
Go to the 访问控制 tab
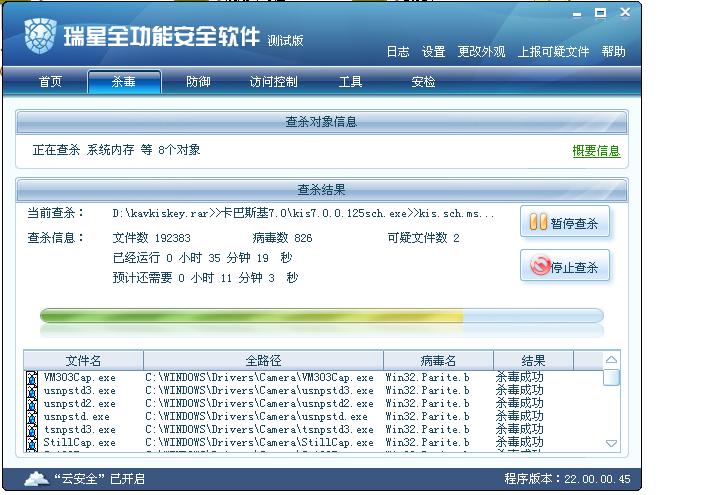(274, 82)
